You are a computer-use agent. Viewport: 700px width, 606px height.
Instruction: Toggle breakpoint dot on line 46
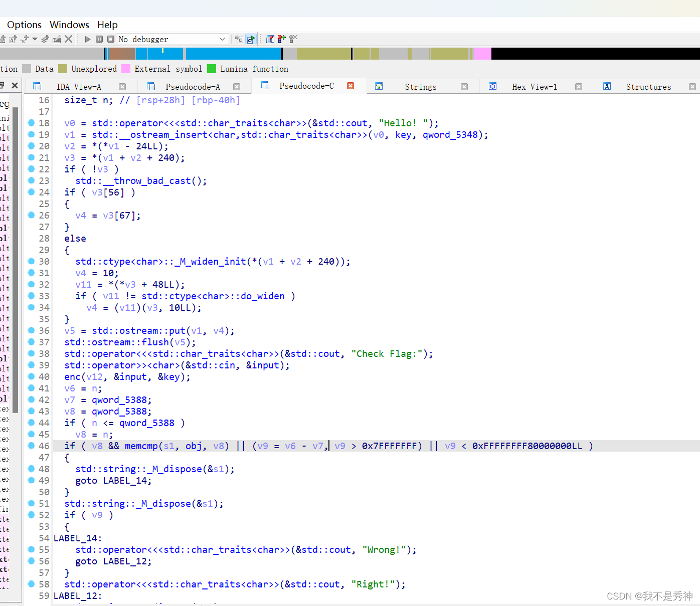(x=31, y=446)
